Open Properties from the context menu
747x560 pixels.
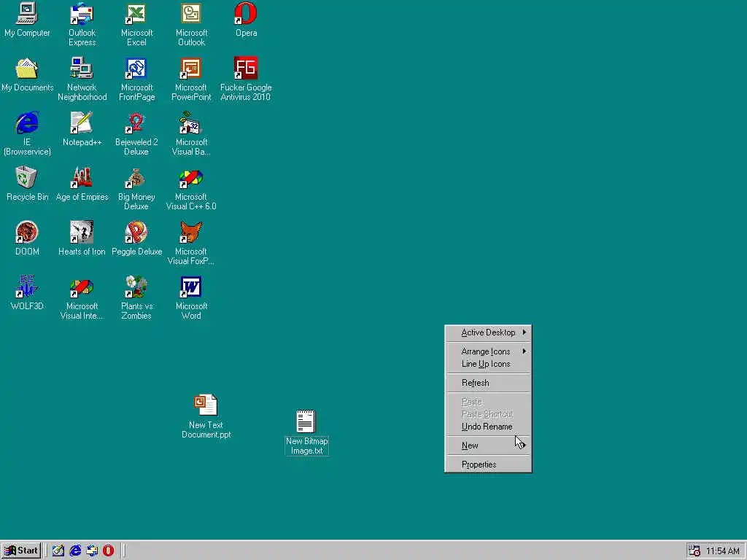click(488, 464)
